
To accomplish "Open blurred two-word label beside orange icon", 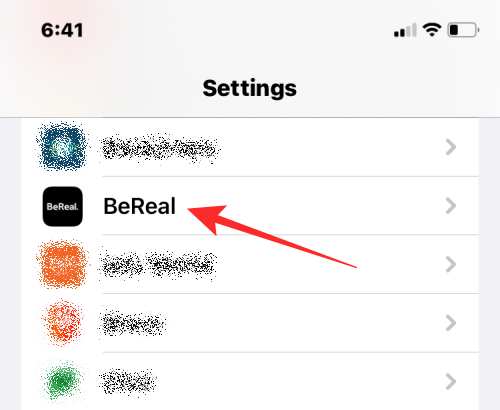I will (159, 265).
